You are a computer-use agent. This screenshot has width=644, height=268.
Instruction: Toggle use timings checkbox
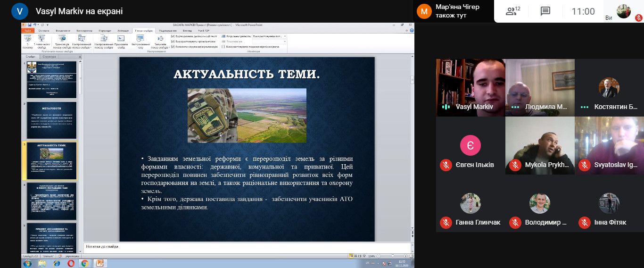[173, 42]
